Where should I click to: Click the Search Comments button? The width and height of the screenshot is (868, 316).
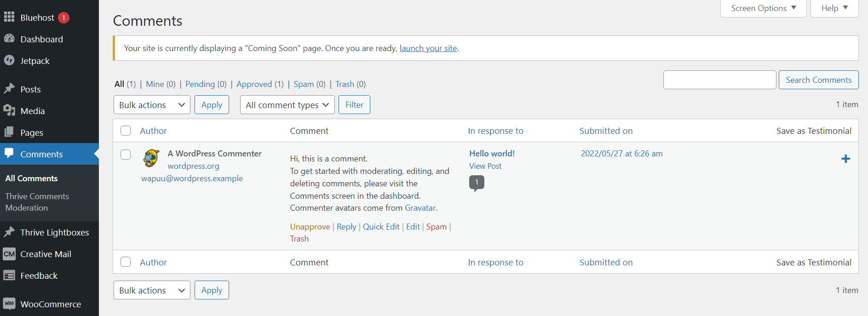click(818, 80)
